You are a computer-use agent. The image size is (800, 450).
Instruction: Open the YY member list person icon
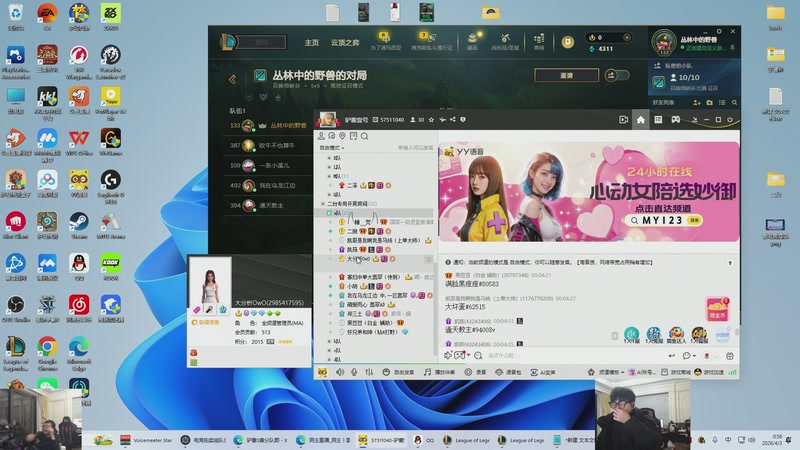coord(321,136)
